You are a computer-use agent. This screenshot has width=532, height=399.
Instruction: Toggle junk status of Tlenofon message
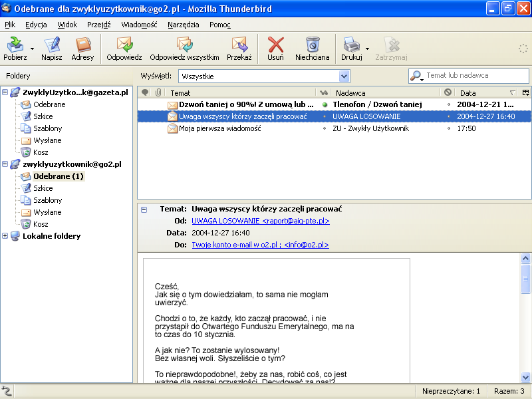coord(449,105)
